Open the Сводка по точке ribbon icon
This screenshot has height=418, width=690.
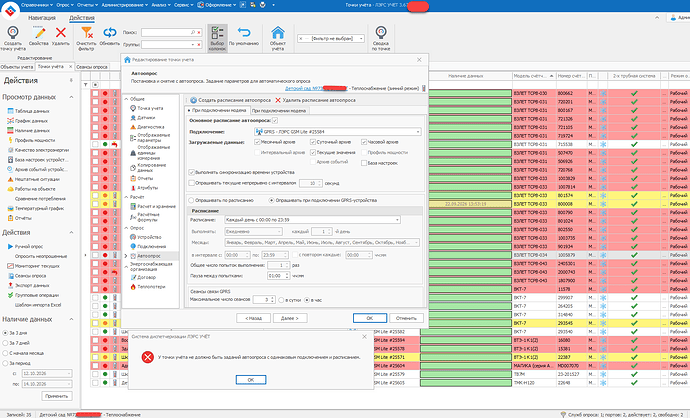click(381, 32)
